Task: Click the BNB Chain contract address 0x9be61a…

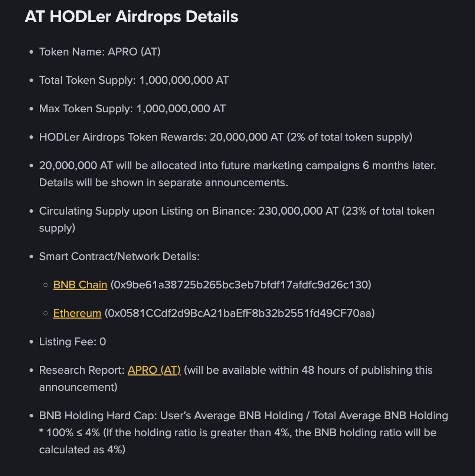Action: coord(241,285)
